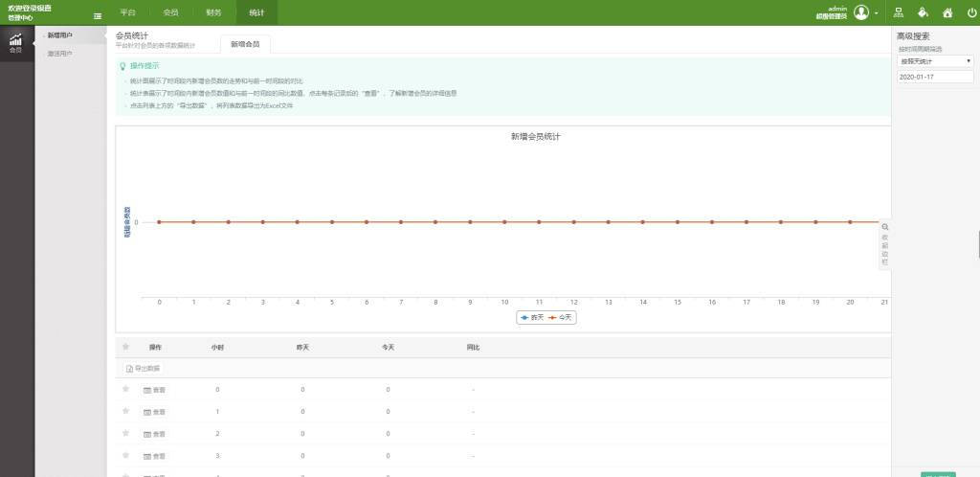The width and height of the screenshot is (980, 477).
Task: Click the star icon in table header
Action: click(x=125, y=347)
